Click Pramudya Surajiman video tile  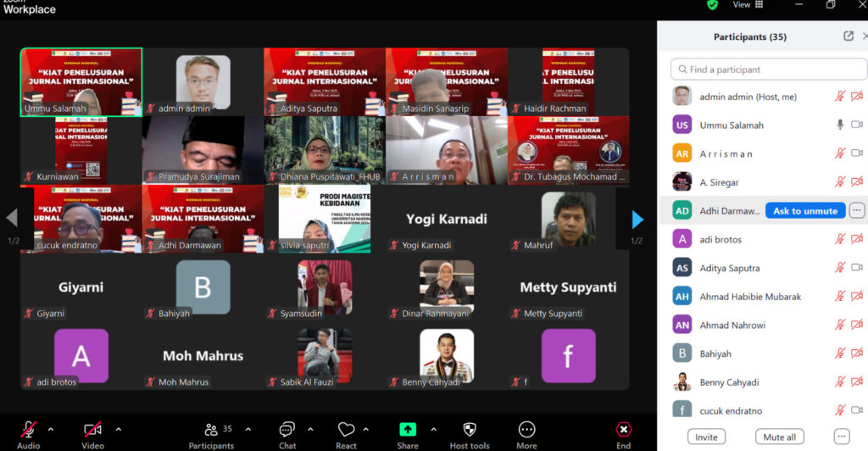click(203, 150)
